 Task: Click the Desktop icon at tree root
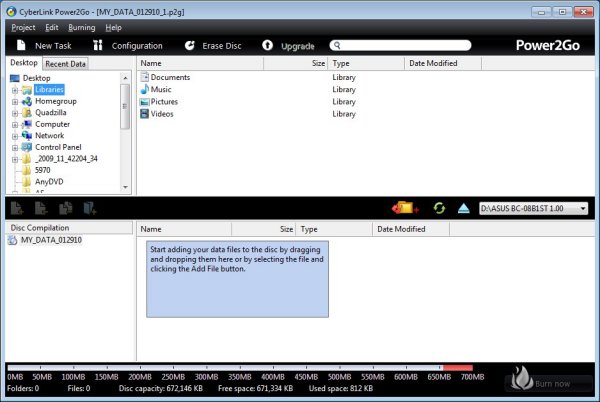(x=15, y=78)
